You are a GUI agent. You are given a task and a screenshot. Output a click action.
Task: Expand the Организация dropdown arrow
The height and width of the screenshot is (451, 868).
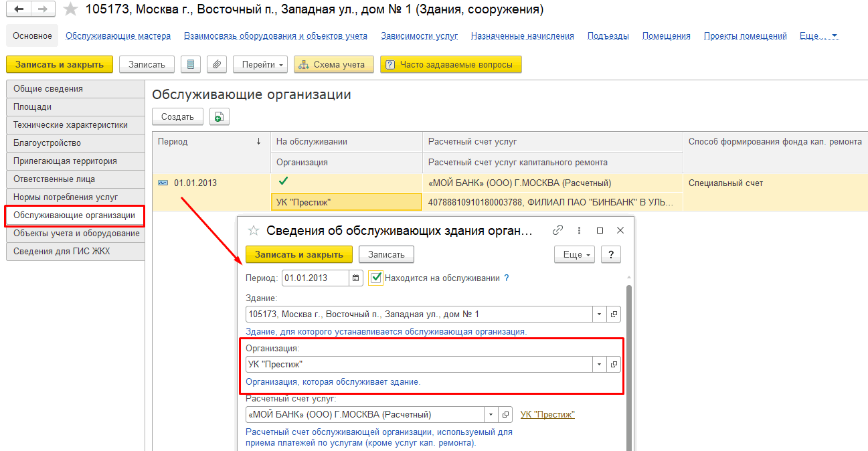598,364
